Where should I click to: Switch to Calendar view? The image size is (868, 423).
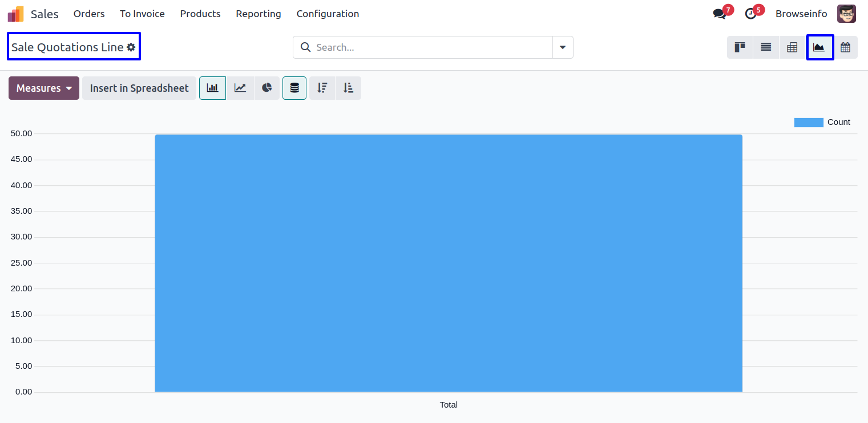(x=845, y=47)
